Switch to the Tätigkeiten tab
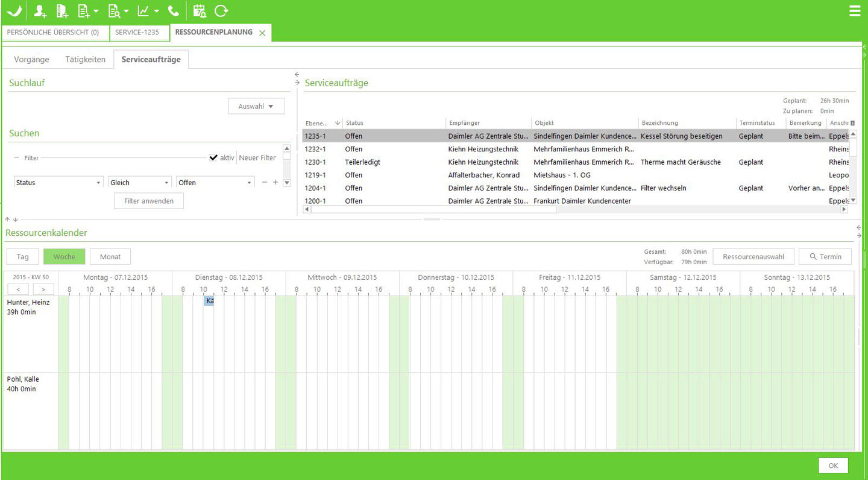The height and width of the screenshot is (480, 868). [x=85, y=60]
